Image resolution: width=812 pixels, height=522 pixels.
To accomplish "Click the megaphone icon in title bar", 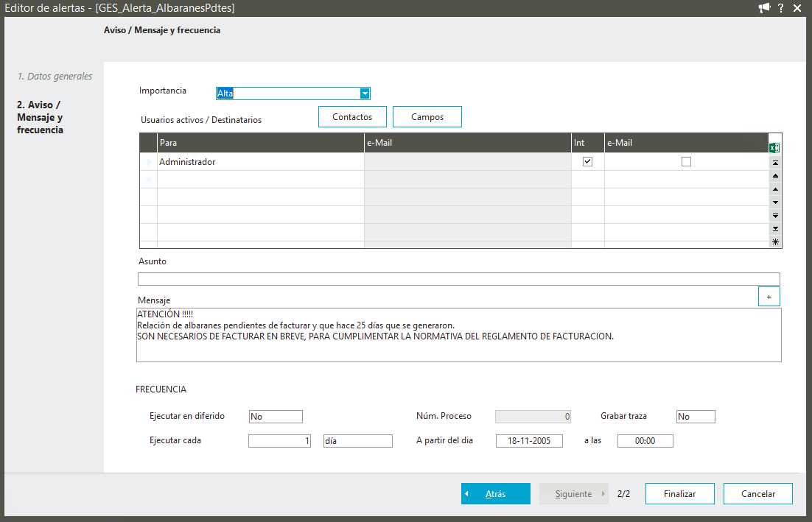I will click(764, 8).
